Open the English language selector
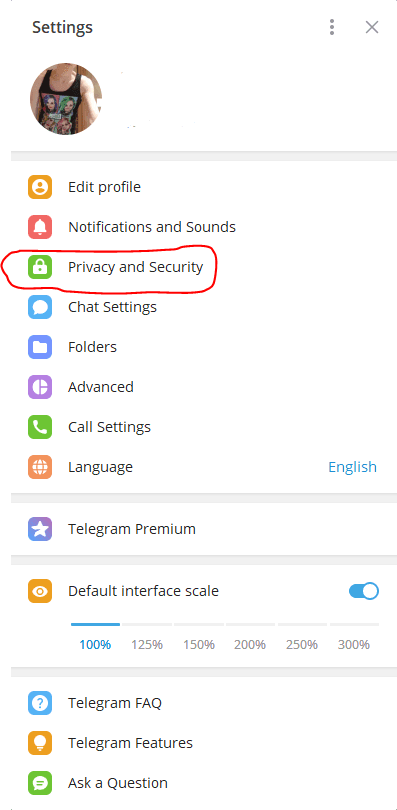This screenshot has width=397, height=810. pos(353,467)
